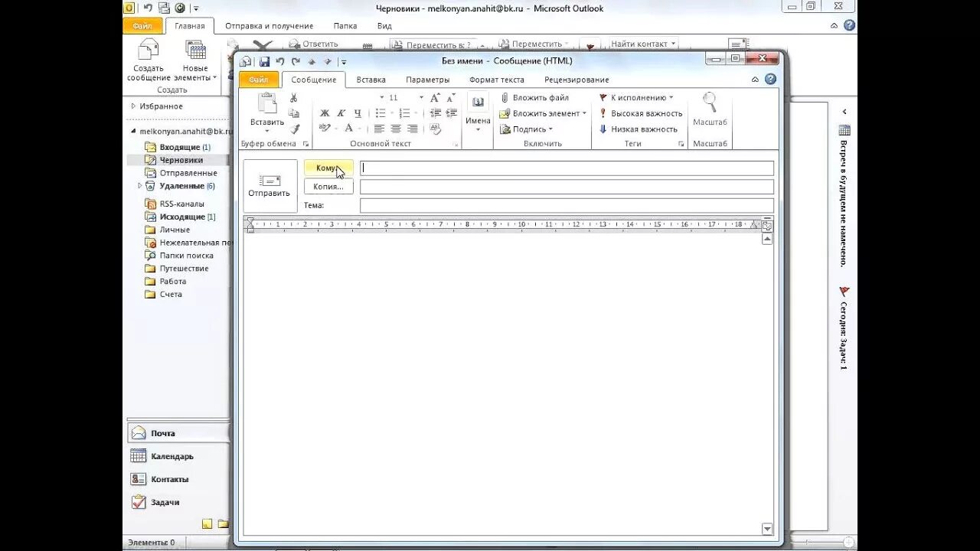Open Отправка и получение tab in Outlook
The width and height of the screenshot is (980, 551).
[x=269, y=26]
